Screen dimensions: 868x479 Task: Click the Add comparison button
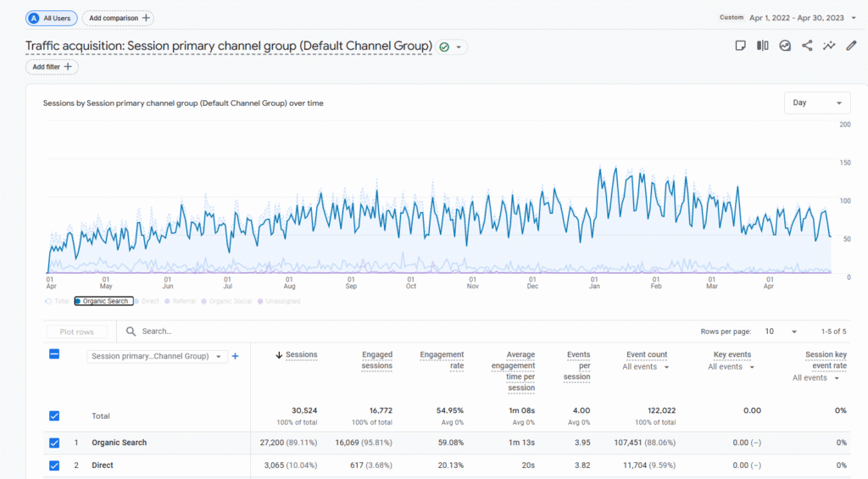118,19
